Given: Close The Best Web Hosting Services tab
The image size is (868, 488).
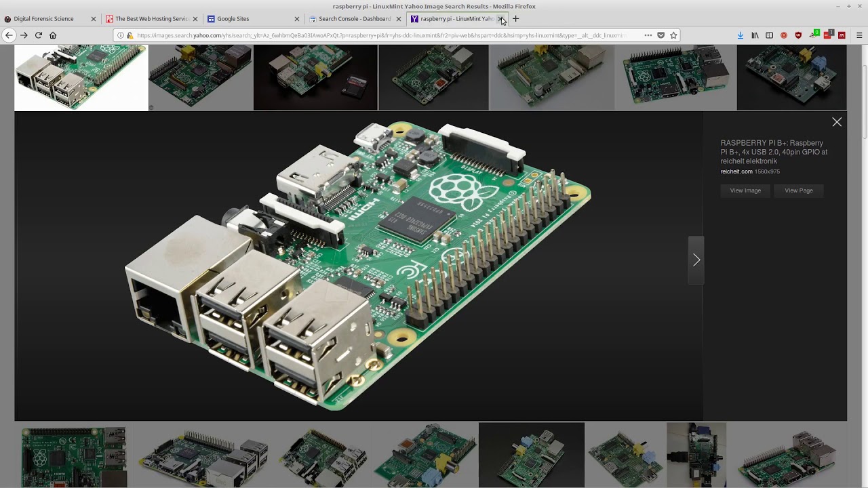Looking at the screenshot, I should pos(195,19).
